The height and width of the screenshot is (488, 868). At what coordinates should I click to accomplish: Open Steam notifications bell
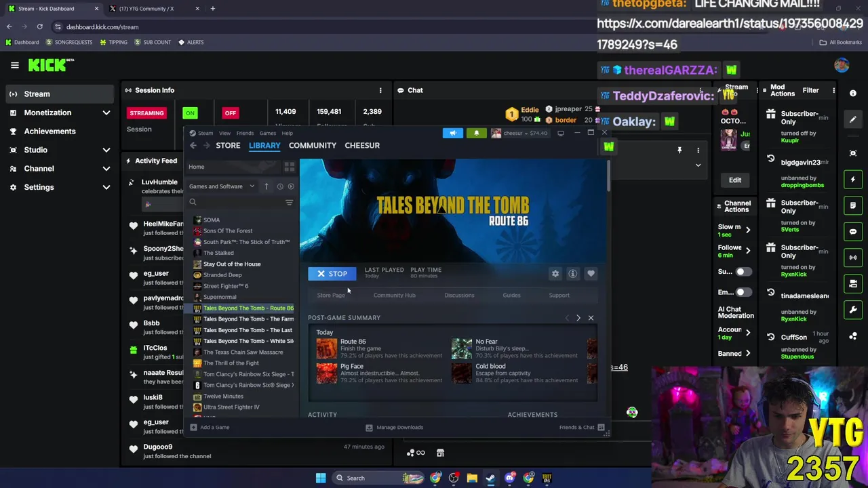476,133
